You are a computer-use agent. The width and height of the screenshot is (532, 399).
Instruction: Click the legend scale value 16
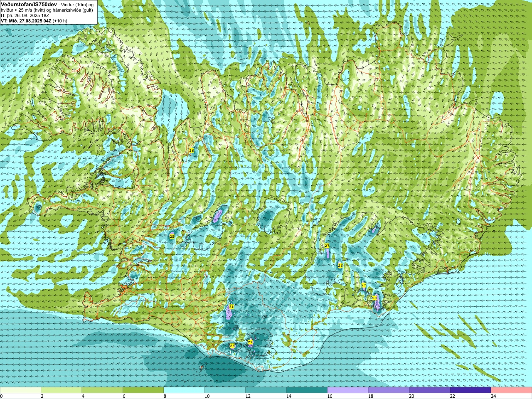pos(330,396)
